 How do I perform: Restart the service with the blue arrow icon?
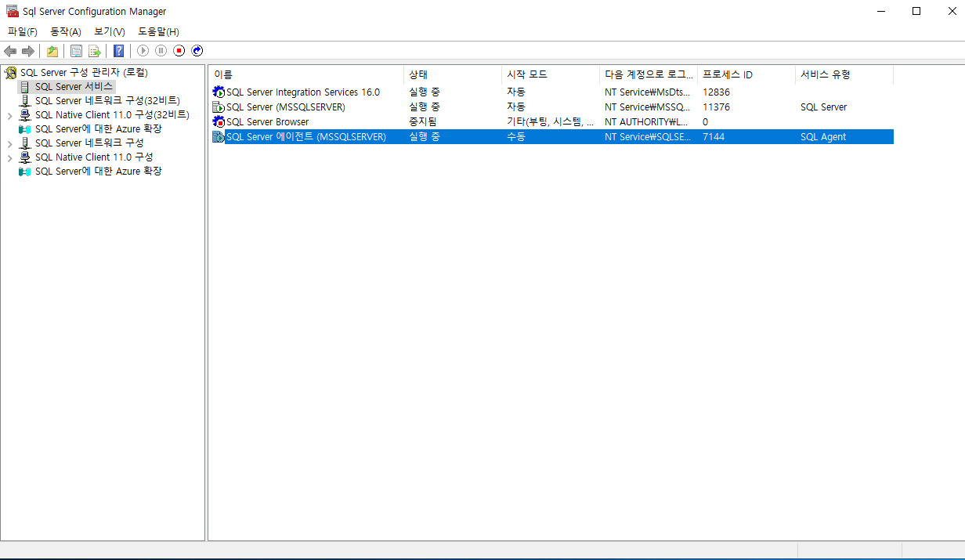[x=197, y=51]
